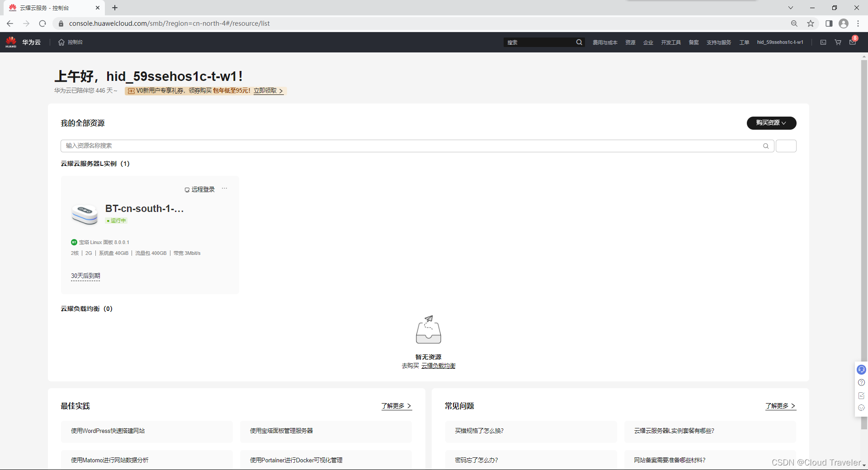
Task: Open 使用Matomo进行网站数据分析 article
Action: pyautogui.click(x=147, y=460)
